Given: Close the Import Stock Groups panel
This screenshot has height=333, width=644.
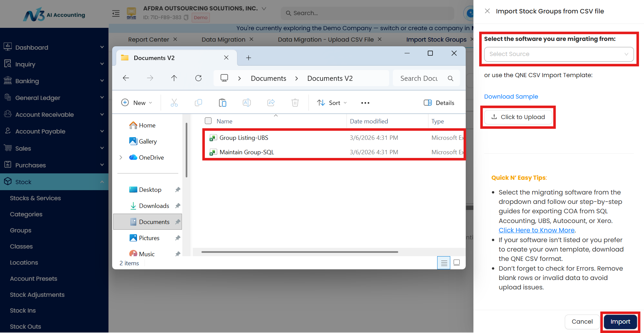Looking at the screenshot, I should pos(487,11).
